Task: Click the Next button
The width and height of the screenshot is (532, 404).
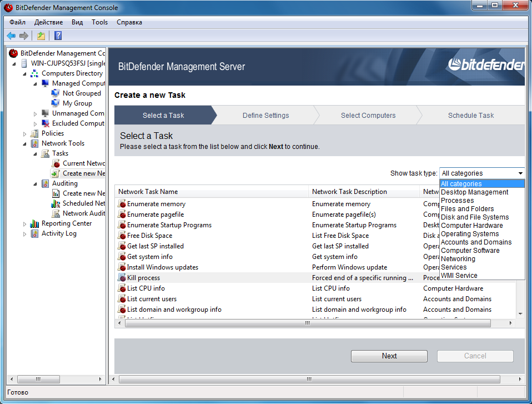Action: [x=389, y=356]
